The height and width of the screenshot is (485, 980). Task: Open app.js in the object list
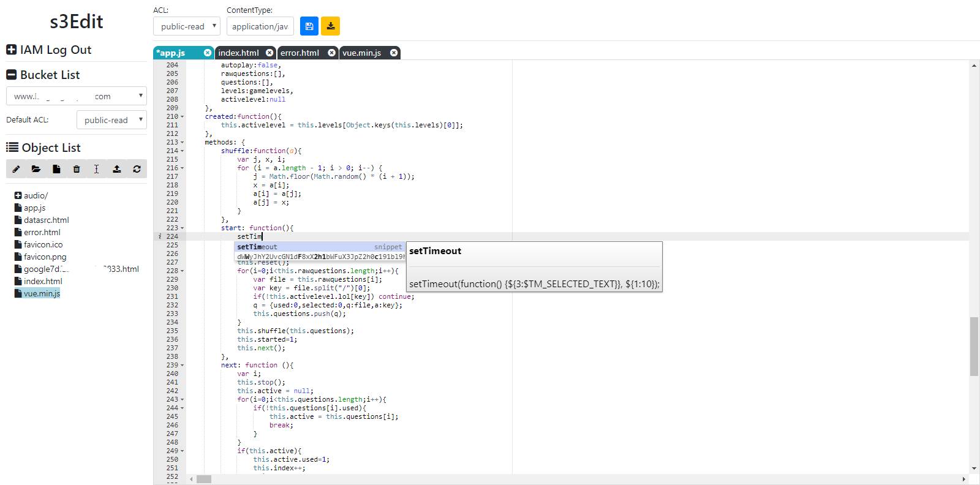[34, 208]
